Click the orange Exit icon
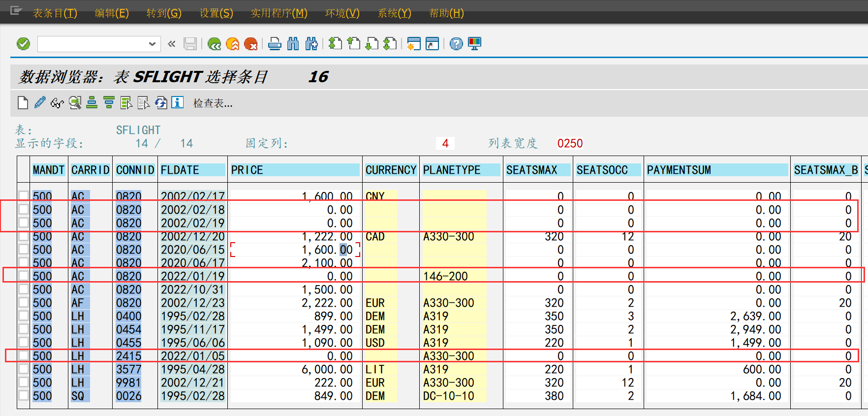The height and width of the screenshot is (416, 868). pos(233,44)
